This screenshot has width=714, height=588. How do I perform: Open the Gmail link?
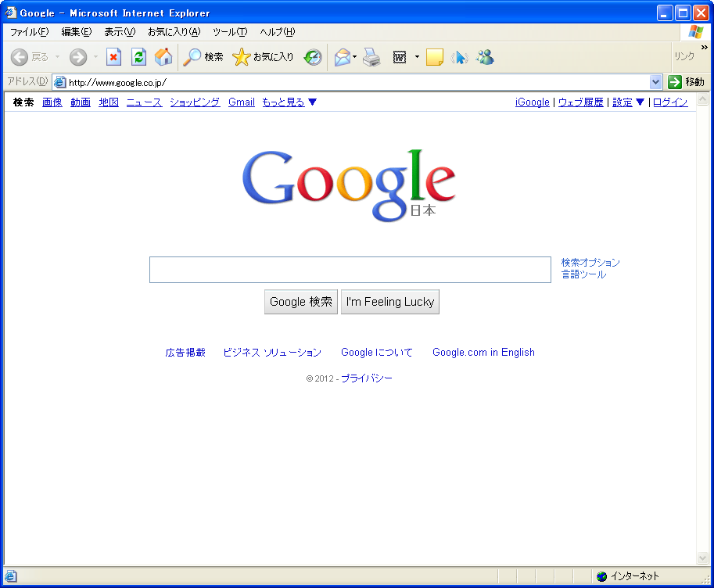tap(242, 102)
